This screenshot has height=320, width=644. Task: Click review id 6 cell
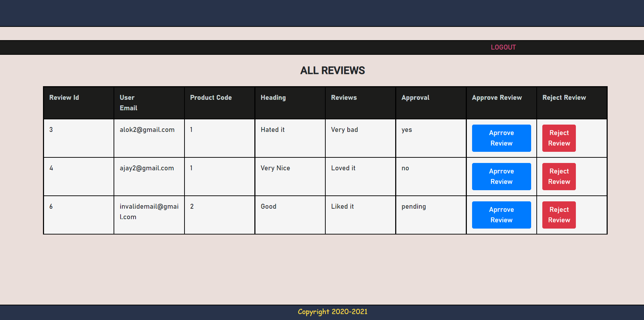click(79, 215)
